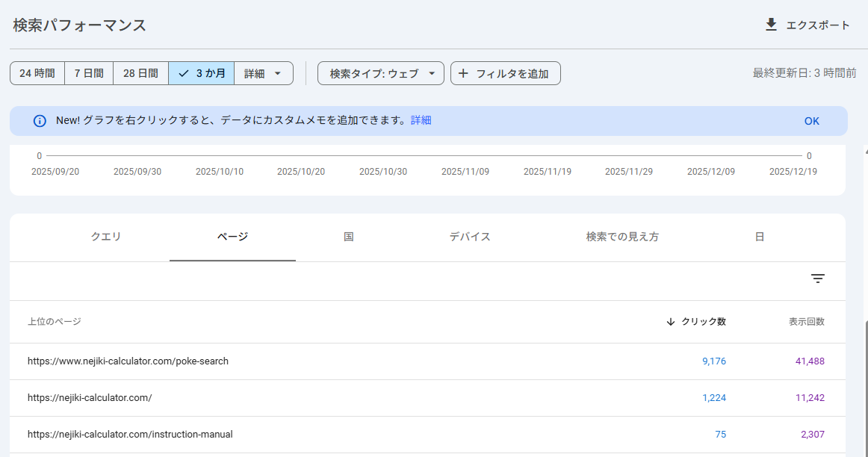The height and width of the screenshot is (457, 868).
Task: Click the export download icon
Action: pos(770,25)
